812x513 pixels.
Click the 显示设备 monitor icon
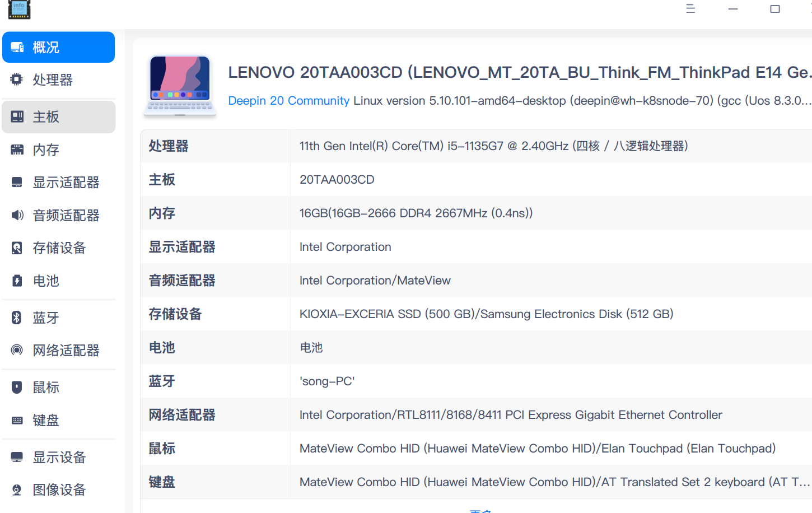pyautogui.click(x=17, y=457)
